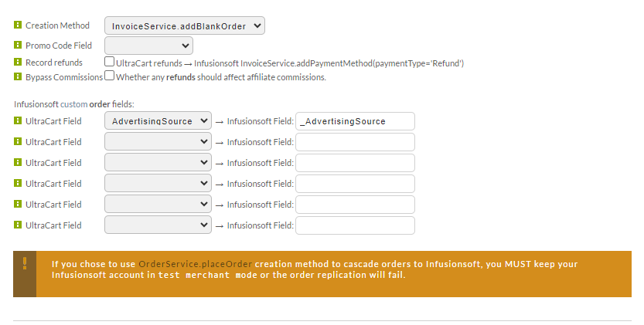Open the third UltraCart Field dropdown
The image size is (644, 325).
pyautogui.click(x=158, y=162)
